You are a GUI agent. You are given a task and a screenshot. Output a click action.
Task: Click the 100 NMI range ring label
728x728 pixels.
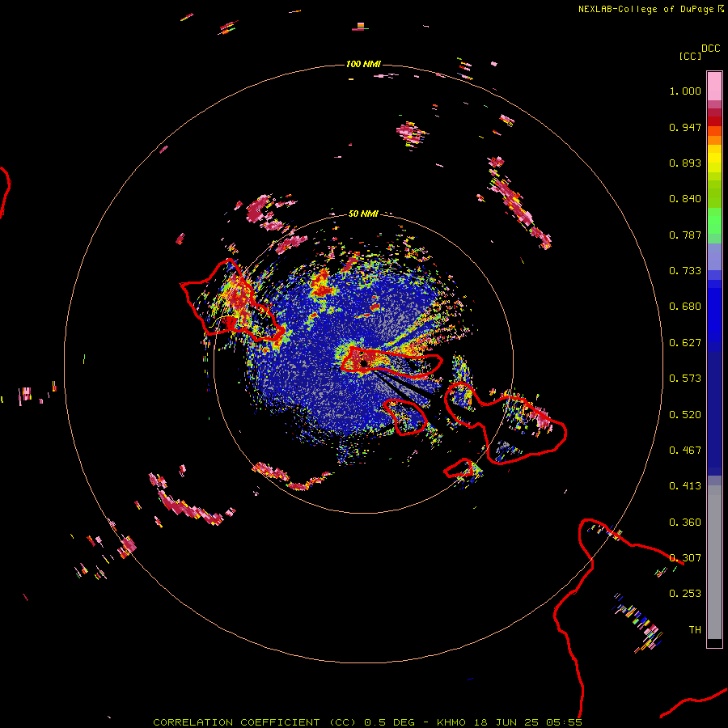pyautogui.click(x=363, y=64)
